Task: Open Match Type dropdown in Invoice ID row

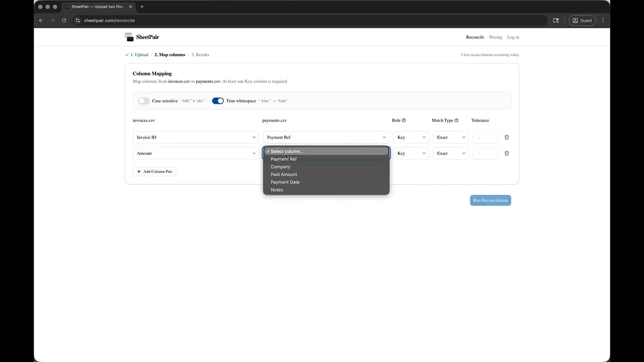Action: (x=451, y=137)
